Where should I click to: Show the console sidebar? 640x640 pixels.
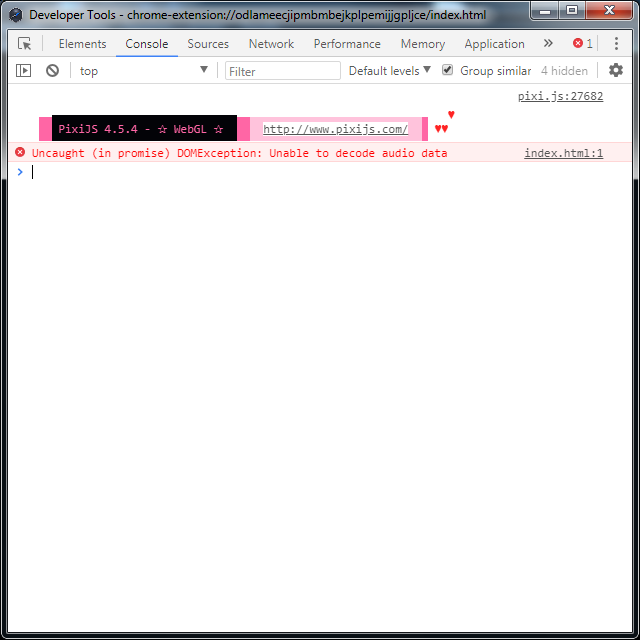click(23, 71)
